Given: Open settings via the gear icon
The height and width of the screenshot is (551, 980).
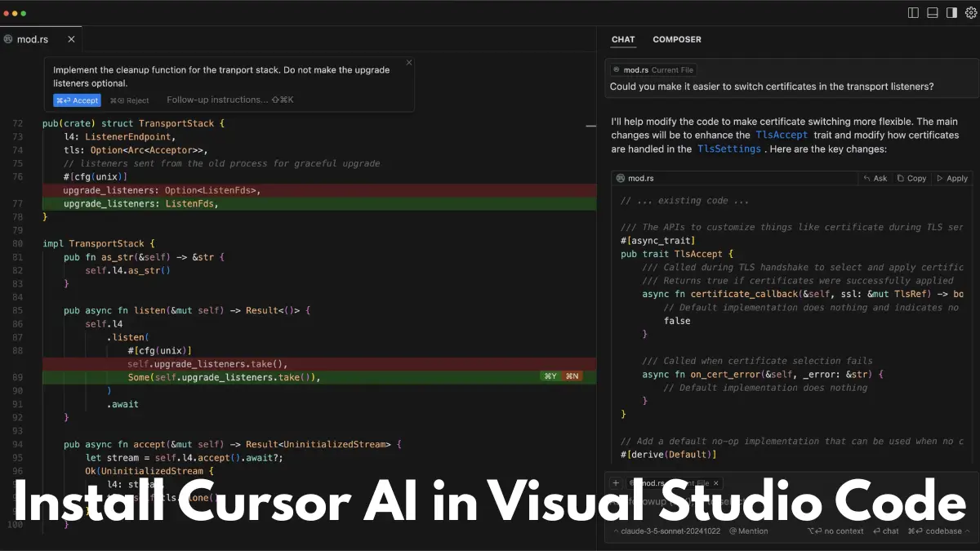Looking at the screenshot, I should [971, 13].
